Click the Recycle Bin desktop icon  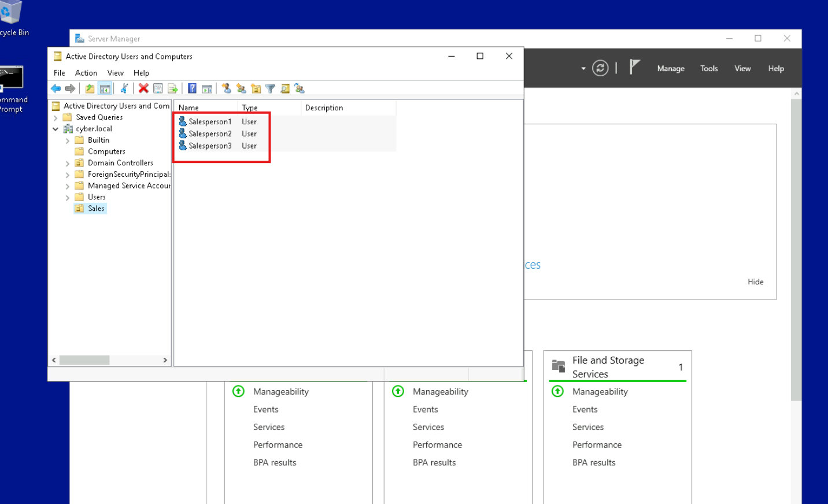(x=10, y=12)
